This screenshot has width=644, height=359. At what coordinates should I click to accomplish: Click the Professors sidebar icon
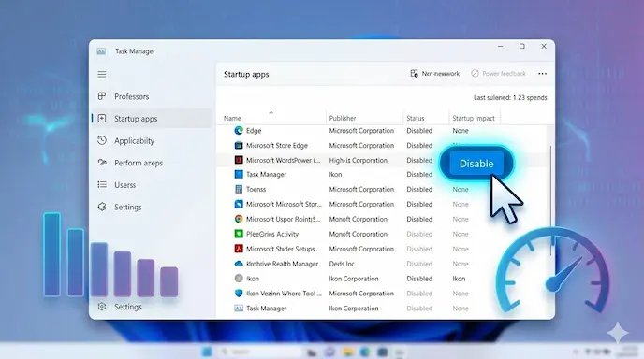(102, 96)
